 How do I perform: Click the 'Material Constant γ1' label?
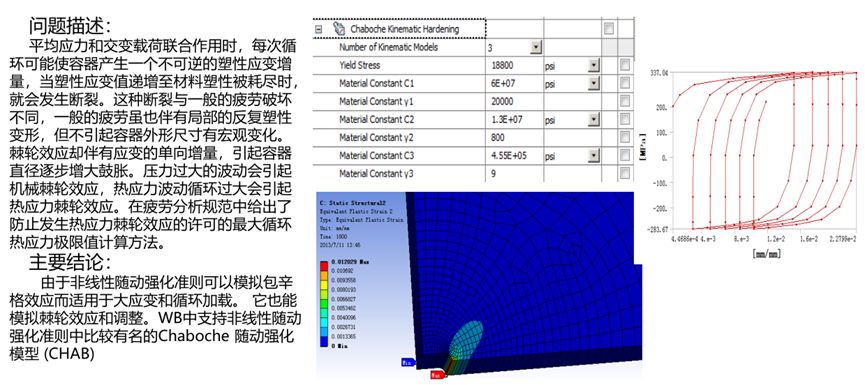(376, 101)
